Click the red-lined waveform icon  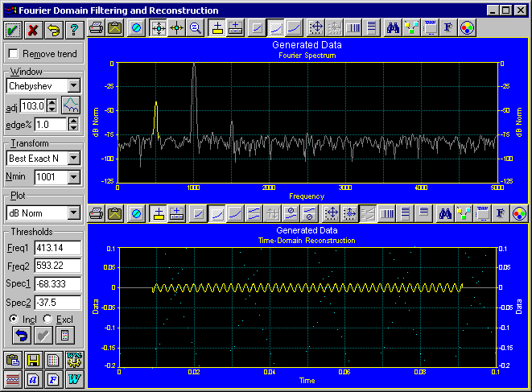[x=13, y=379]
